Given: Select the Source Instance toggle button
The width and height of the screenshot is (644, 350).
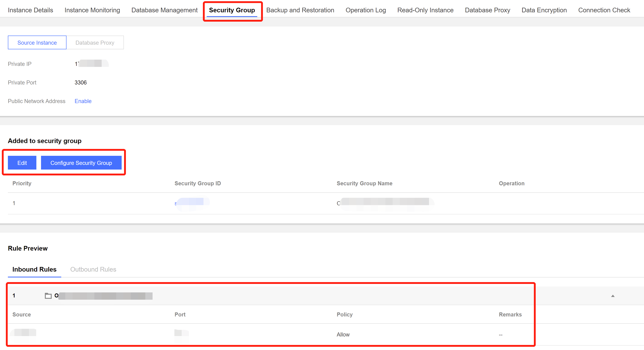Looking at the screenshot, I should tap(37, 42).
